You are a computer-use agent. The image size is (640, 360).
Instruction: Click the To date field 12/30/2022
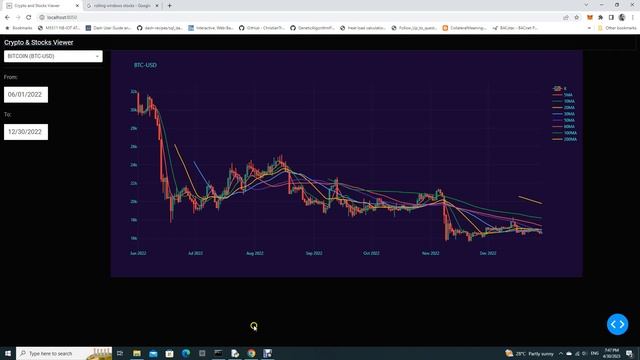click(x=26, y=132)
